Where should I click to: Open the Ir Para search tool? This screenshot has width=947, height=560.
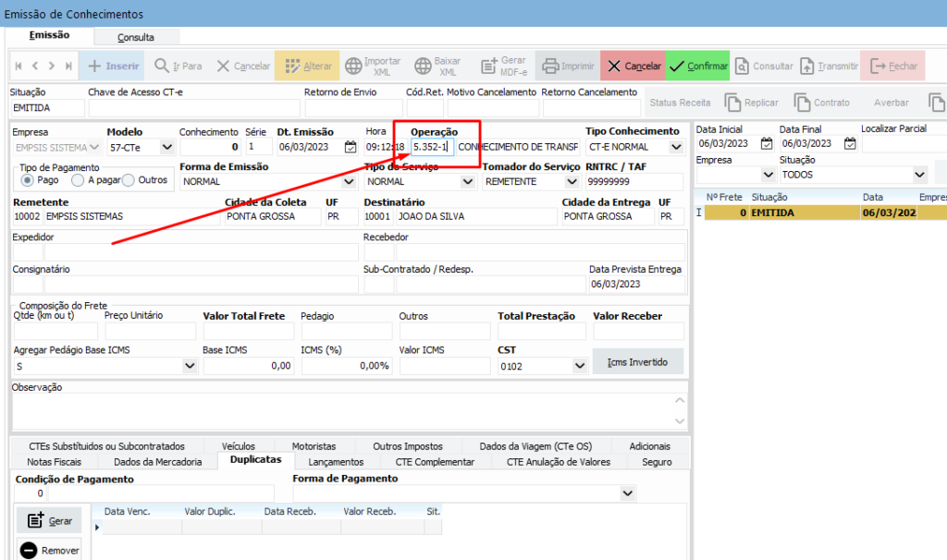(178, 66)
